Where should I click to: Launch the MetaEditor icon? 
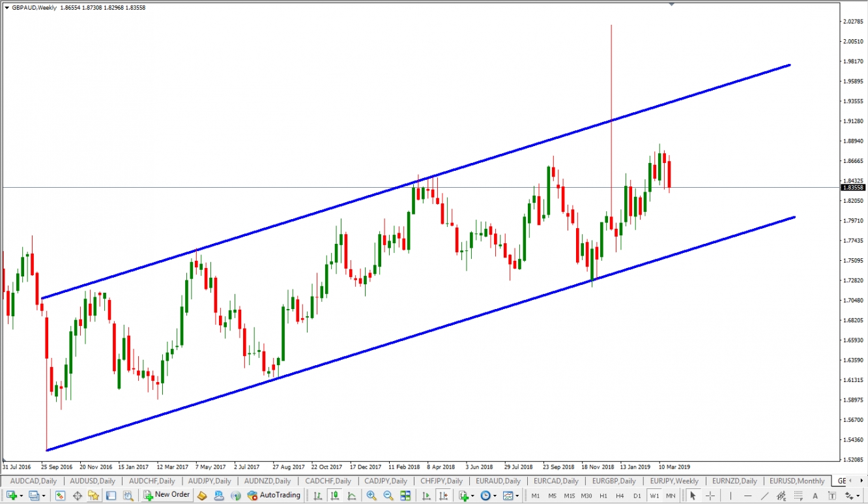pyautogui.click(x=202, y=496)
